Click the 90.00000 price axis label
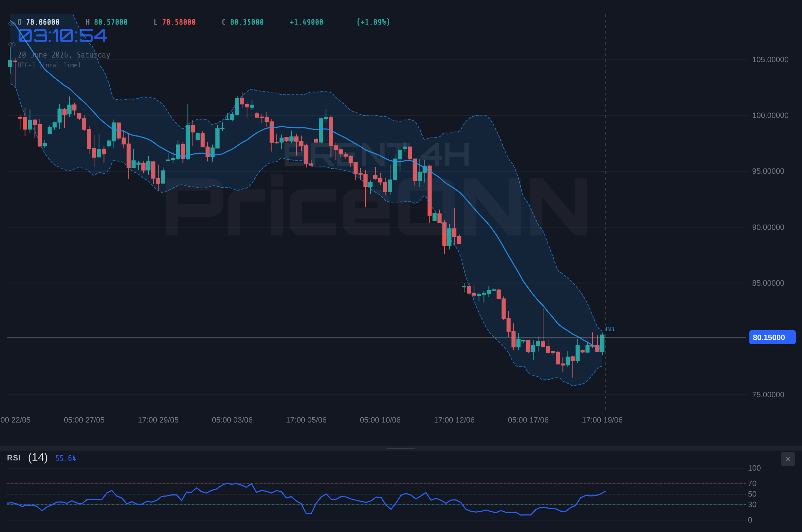 (768, 227)
